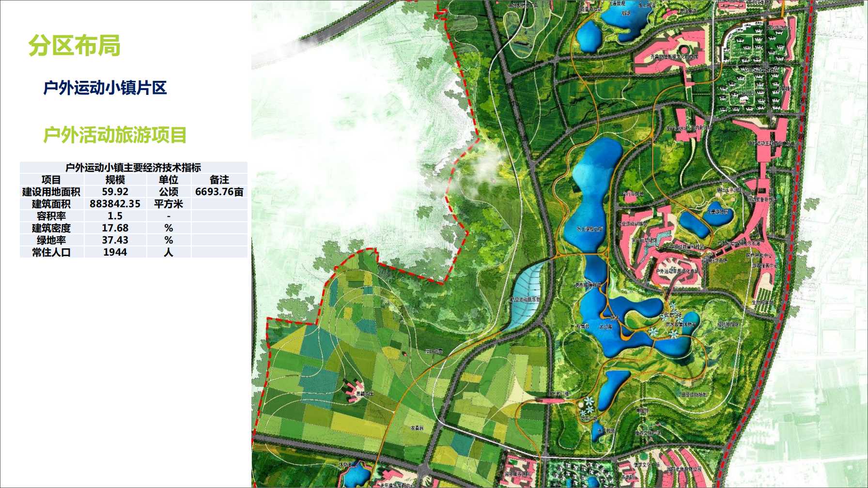The width and height of the screenshot is (868, 488).
Task: Click the 项目 column header
Action: pyautogui.click(x=51, y=180)
